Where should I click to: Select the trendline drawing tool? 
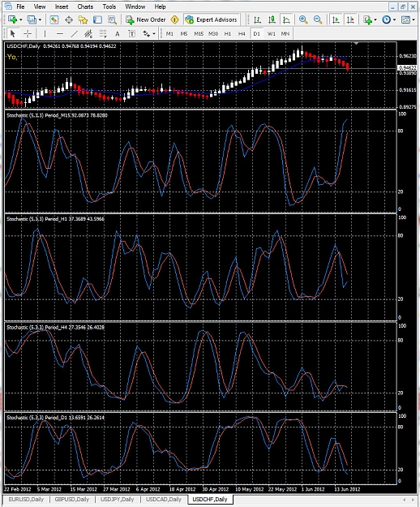click(74, 33)
